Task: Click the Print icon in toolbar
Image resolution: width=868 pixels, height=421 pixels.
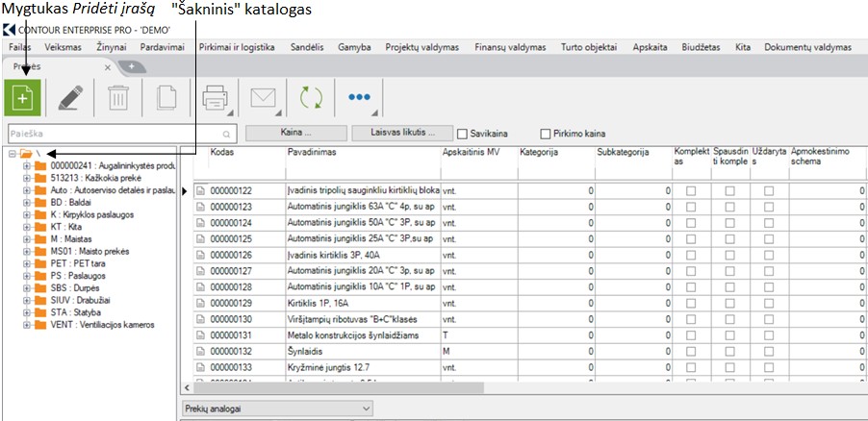Action: click(215, 99)
